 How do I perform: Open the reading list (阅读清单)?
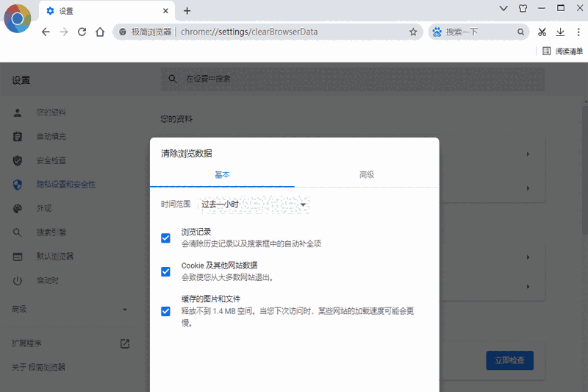[x=562, y=51]
